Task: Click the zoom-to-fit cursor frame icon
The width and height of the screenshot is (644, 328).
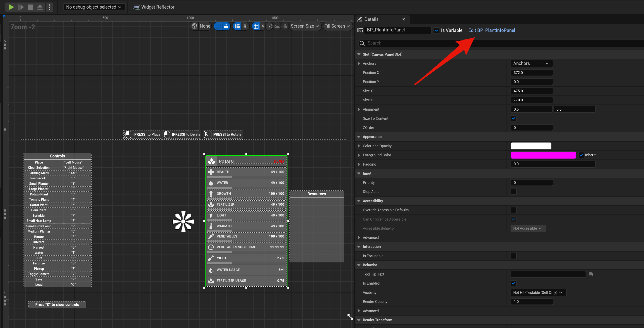Action: (269, 26)
